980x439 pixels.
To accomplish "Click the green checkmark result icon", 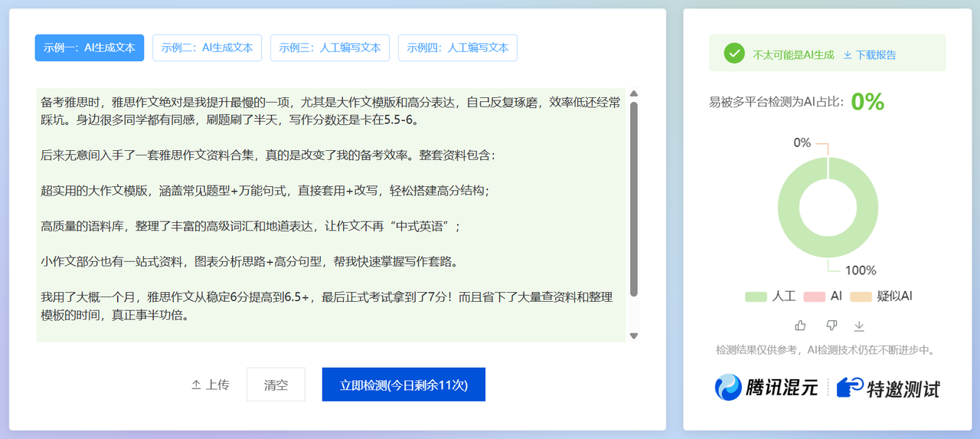I will pyautogui.click(x=734, y=53).
